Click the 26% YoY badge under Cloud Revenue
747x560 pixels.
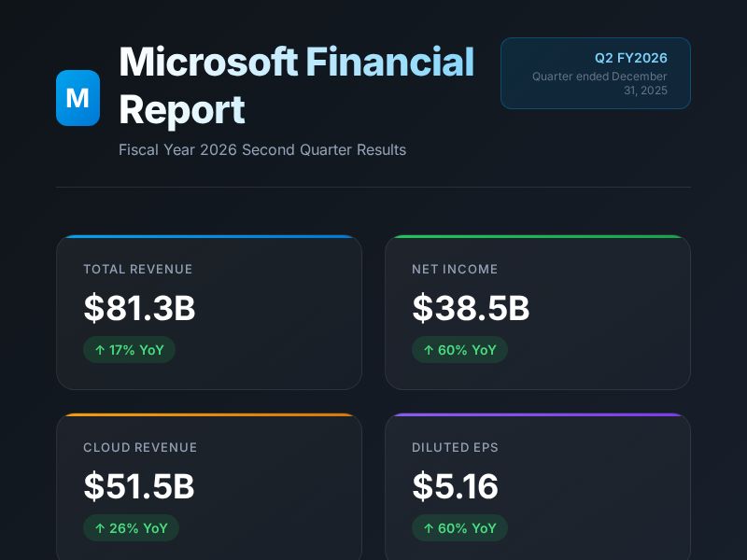[x=132, y=528]
